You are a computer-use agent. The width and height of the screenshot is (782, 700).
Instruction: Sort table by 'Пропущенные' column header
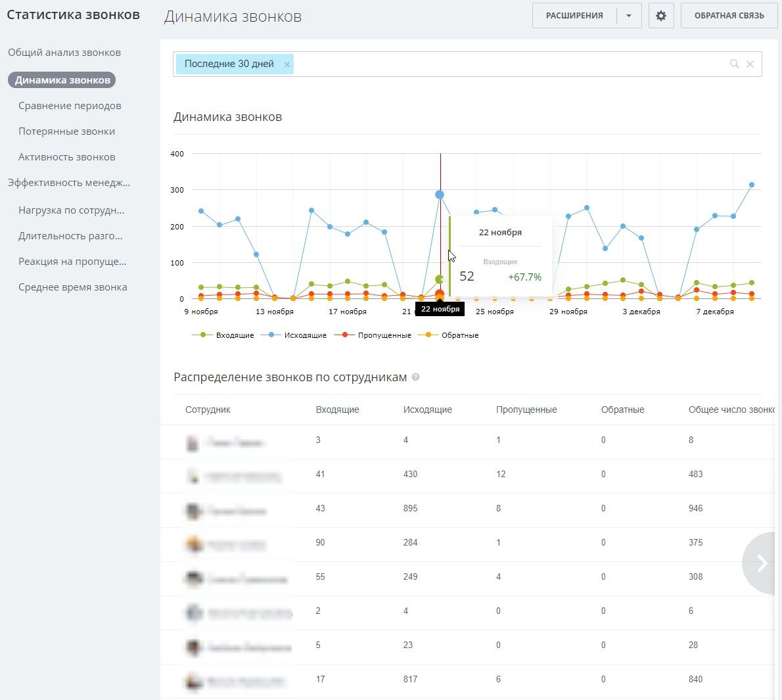pos(526,409)
